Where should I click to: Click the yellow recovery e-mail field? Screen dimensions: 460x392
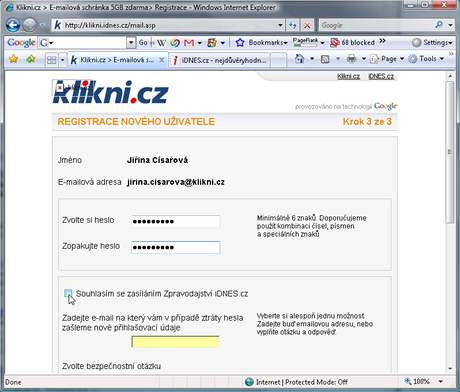click(176, 342)
